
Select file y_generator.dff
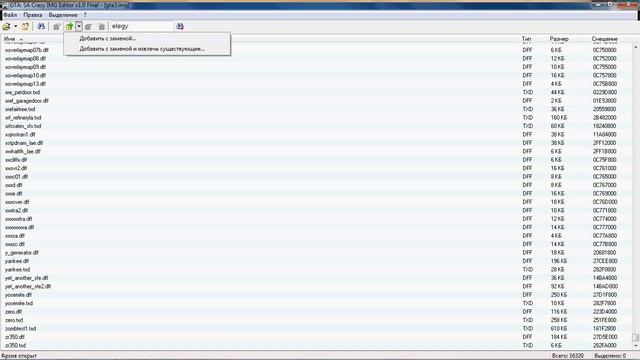(x=22, y=253)
